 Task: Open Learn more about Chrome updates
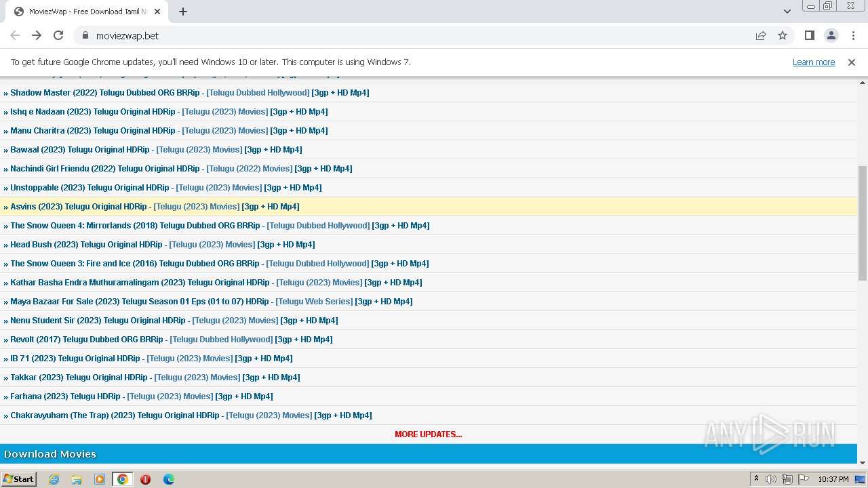[814, 62]
